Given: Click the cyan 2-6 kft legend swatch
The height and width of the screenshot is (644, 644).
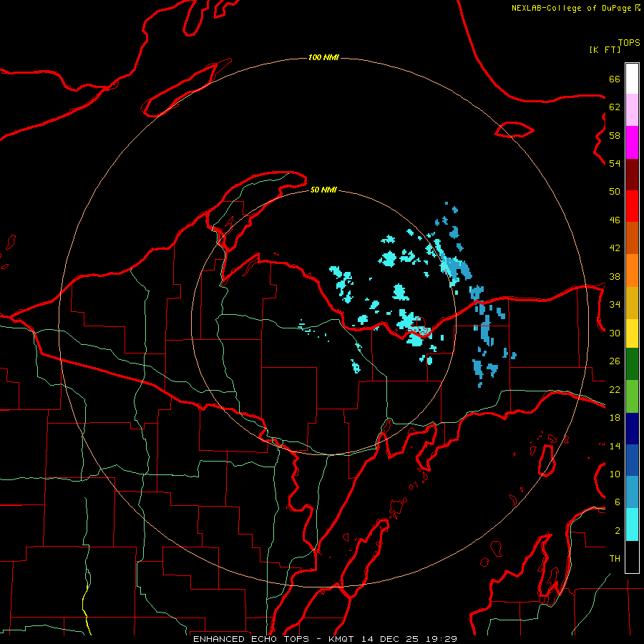Looking at the screenshot, I should click(632, 525).
